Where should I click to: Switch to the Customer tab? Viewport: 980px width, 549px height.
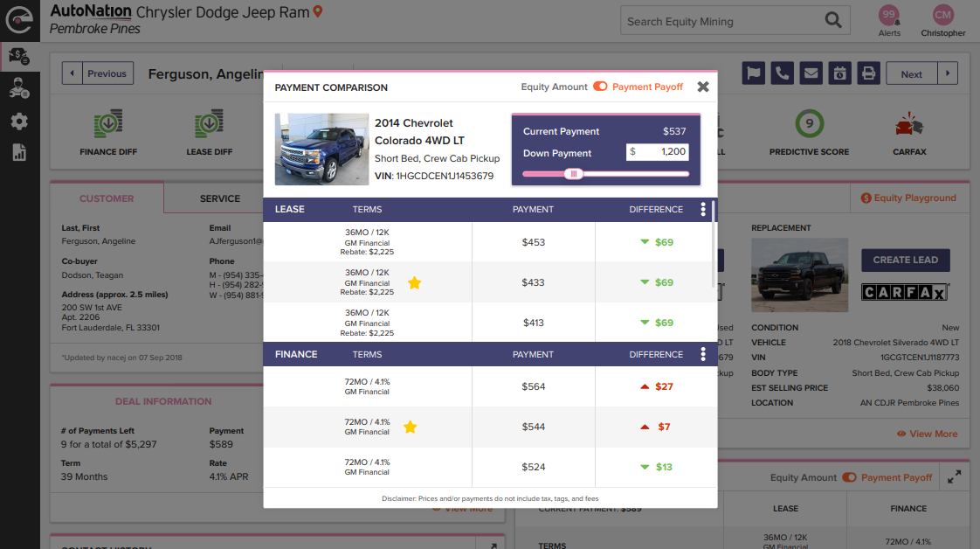click(x=107, y=198)
